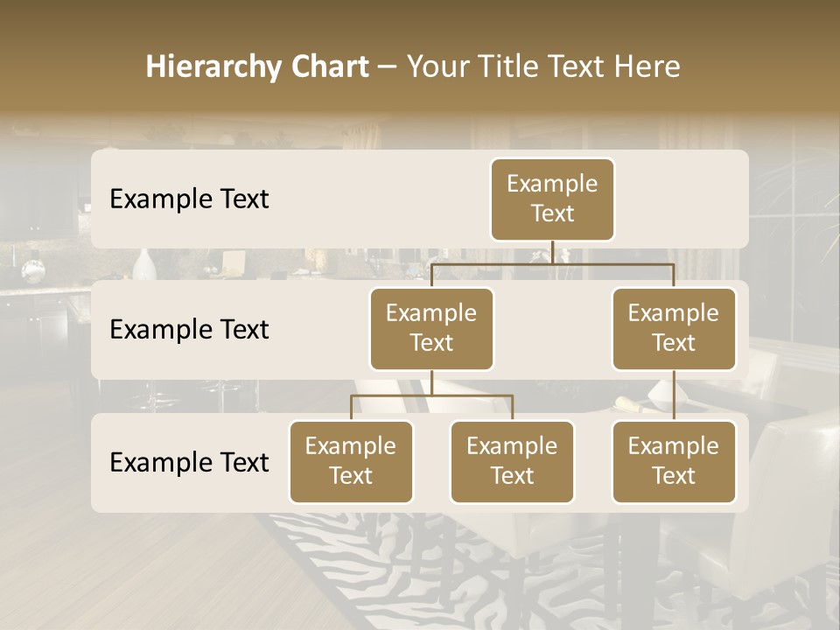Click the middle row's Example Text label
The image size is (840, 630).
(x=189, y=329)
